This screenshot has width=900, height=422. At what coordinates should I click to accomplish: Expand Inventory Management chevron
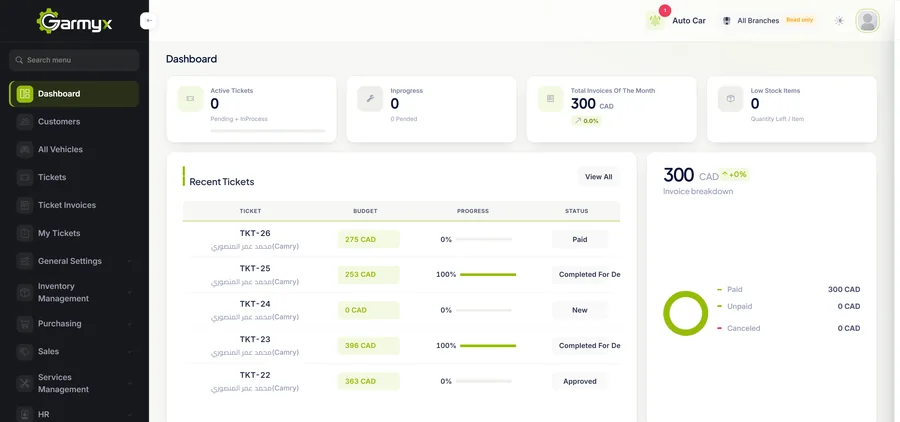129,292
